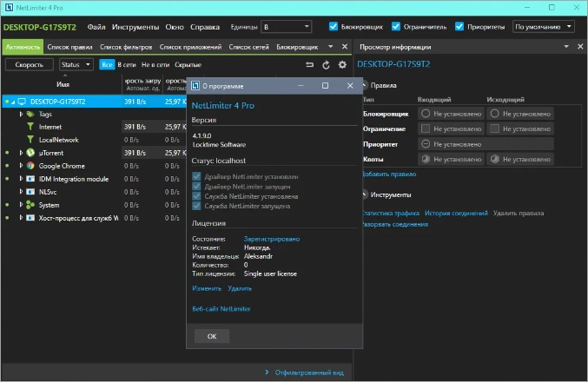
Task: Click the Добавить правило link
Action: point(389,174)
